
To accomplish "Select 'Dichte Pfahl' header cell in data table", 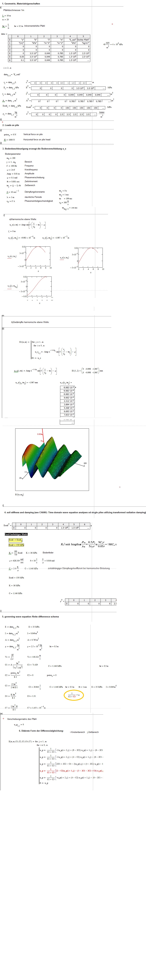I will coord(83,40).
